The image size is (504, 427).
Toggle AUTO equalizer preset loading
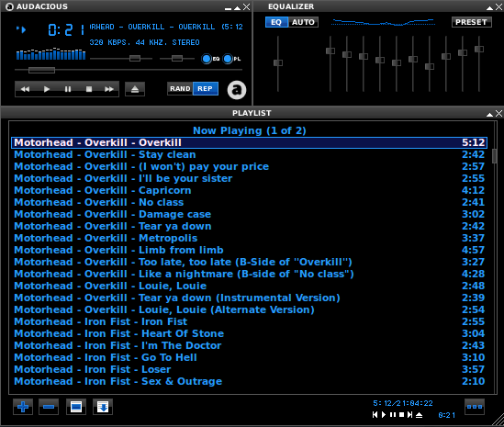[x=303, y=22]
